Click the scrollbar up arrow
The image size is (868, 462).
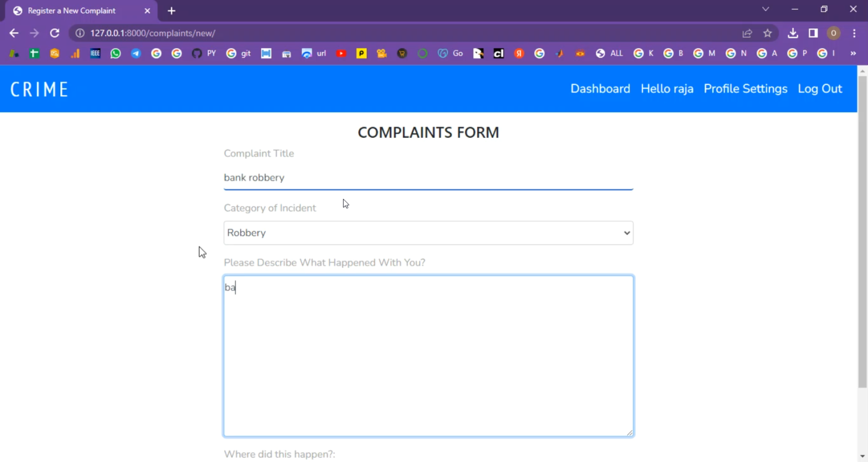862,70
